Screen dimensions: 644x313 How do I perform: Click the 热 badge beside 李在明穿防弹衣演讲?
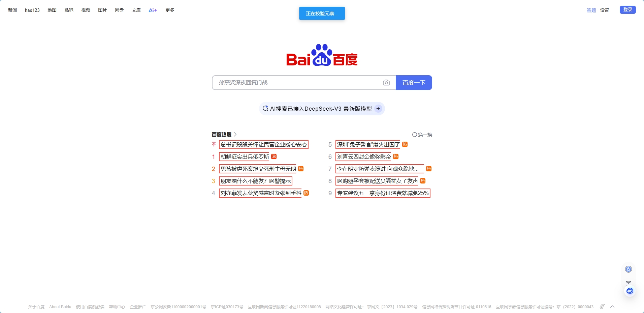[429, 169]
